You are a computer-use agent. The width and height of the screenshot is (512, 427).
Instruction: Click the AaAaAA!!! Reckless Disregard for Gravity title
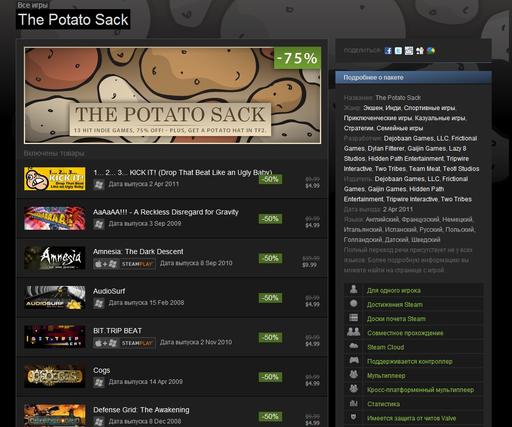tap(166, 212)
